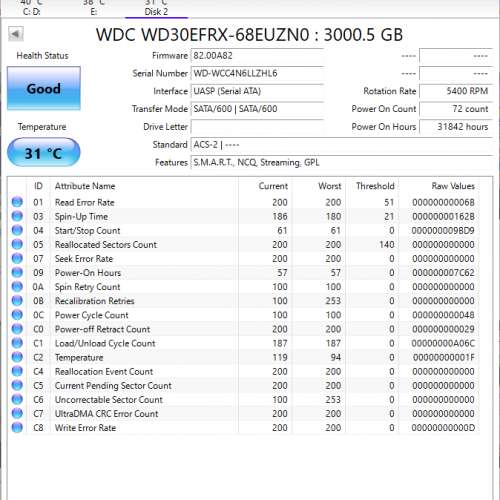Image resolution: width=500 pixels, height=500 pixels.
Task: Select the Power-On Hours attribute name
Action: point(88,273)
